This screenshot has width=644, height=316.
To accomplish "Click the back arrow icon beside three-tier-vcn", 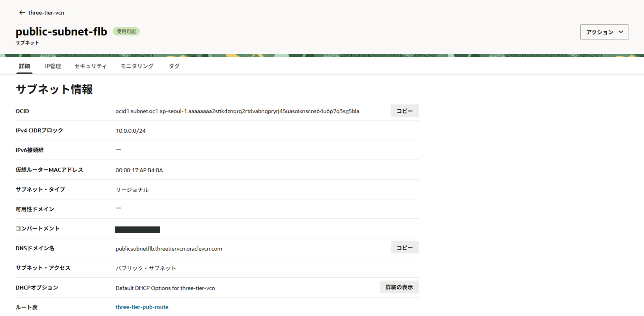I will 22,13.
